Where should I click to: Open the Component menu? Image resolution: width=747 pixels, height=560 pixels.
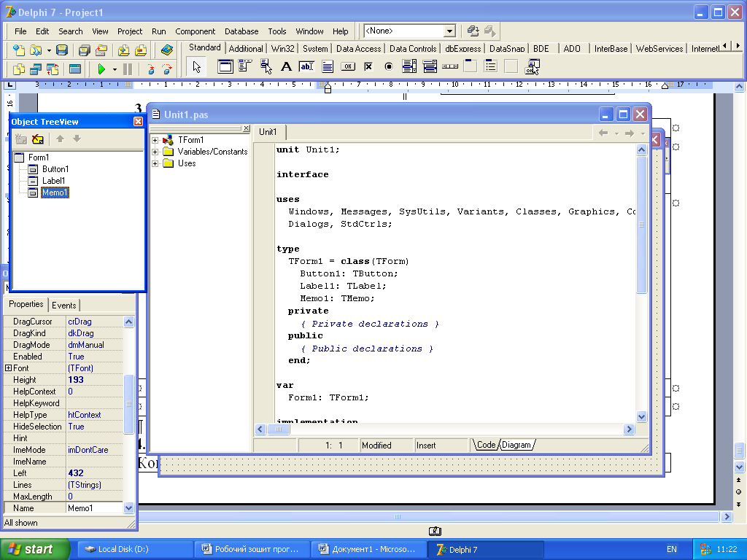(x=195, y=31)
